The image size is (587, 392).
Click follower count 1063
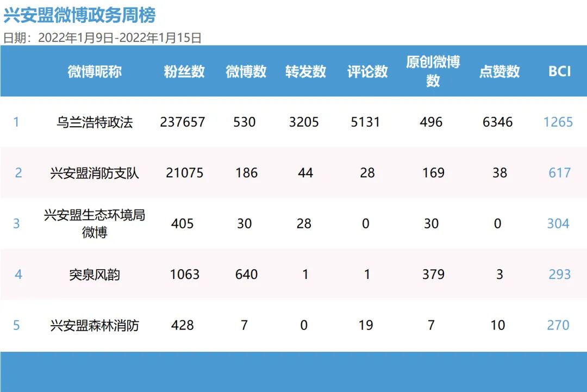pyautogui.click(x=185, y=275)
